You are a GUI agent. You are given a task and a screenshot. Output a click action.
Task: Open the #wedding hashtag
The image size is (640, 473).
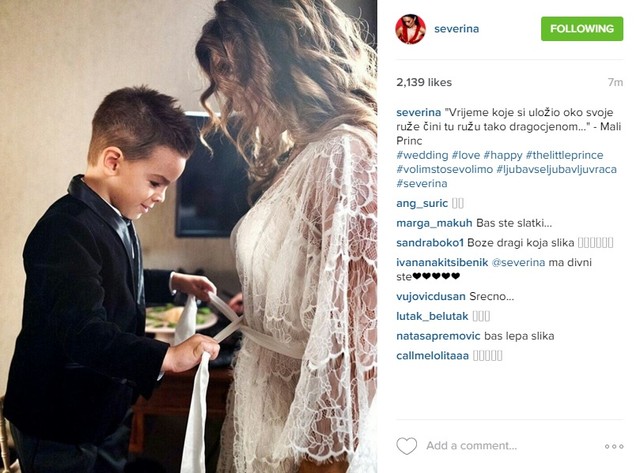[x=422, y=155]
